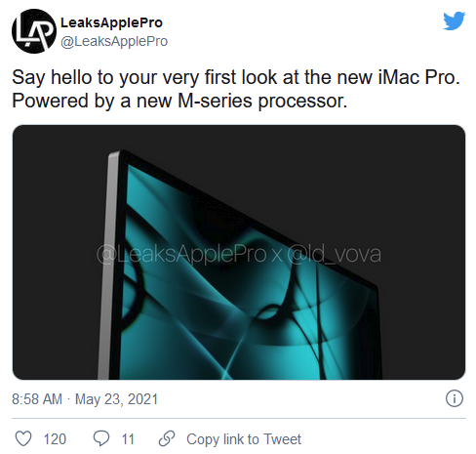Open the LeaksApplePro display name
Screen dimensions: 476x454
111,22
